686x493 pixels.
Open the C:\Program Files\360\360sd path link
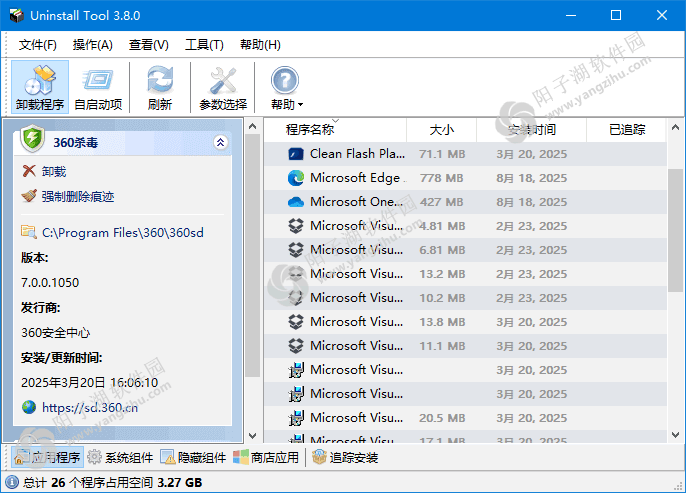tap(122, 232)
